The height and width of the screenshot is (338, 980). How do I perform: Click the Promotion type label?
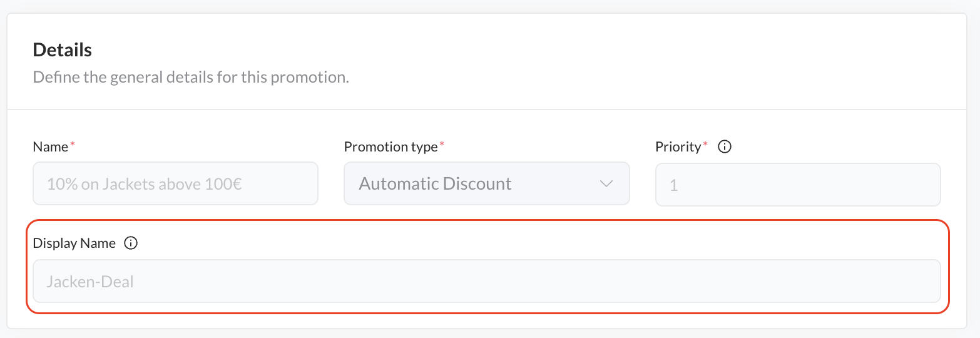(x=390, y=147)
